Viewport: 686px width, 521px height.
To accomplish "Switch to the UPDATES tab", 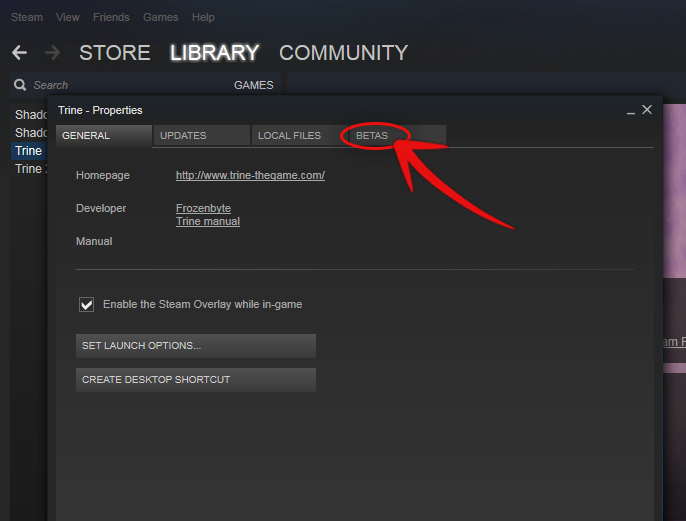I will 202,136.
